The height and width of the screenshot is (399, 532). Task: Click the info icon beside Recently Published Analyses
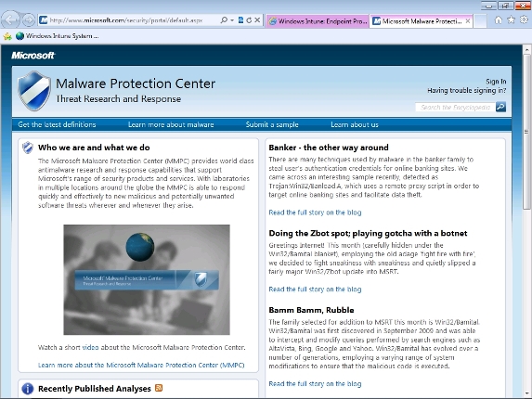28,389
